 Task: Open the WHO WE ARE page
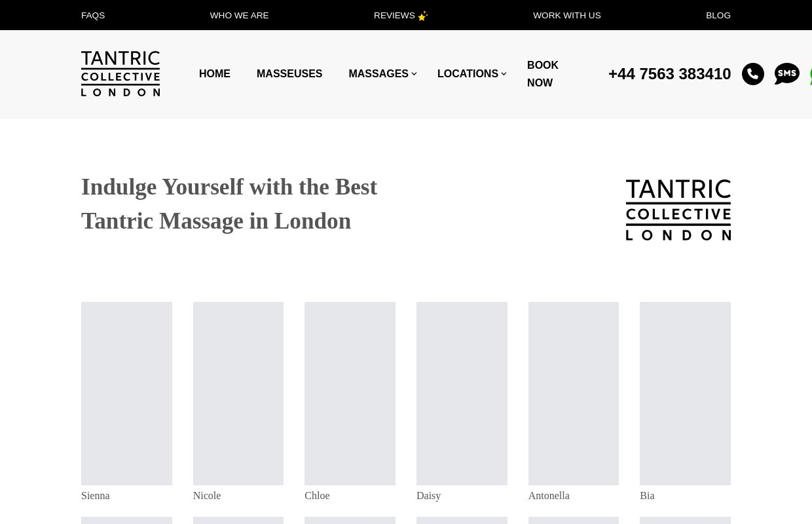pos(239,15)
